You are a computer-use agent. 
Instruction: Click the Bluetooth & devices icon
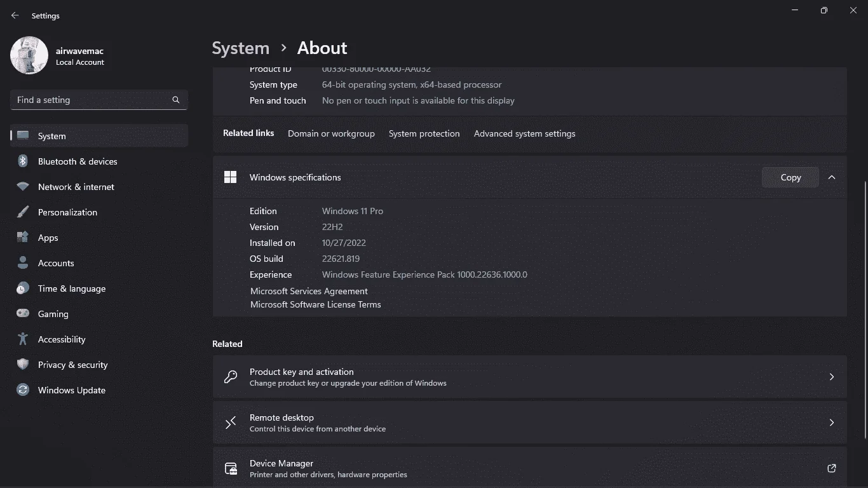click(x=23, y=161)
